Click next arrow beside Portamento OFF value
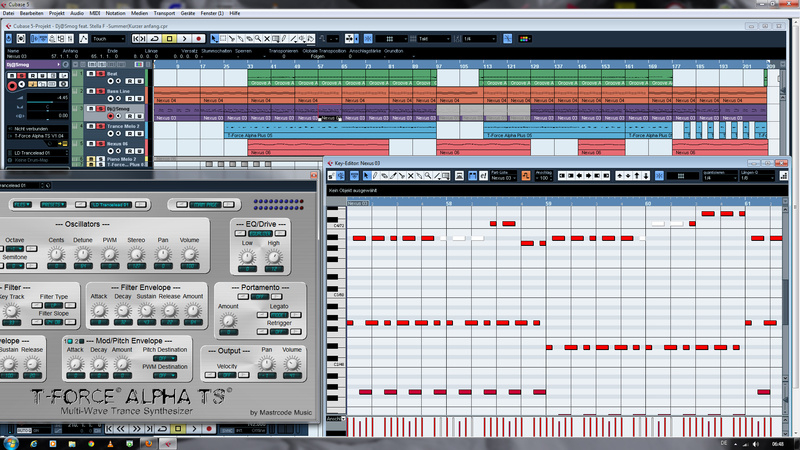Screen dimensions: 800x450 click(x=277, y=296)
